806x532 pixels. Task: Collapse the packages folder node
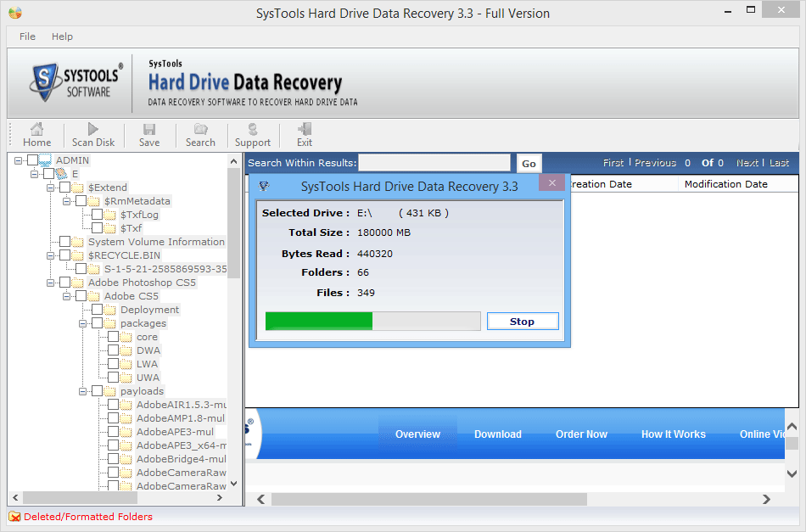pyautogui.click(x=83, y=323)
